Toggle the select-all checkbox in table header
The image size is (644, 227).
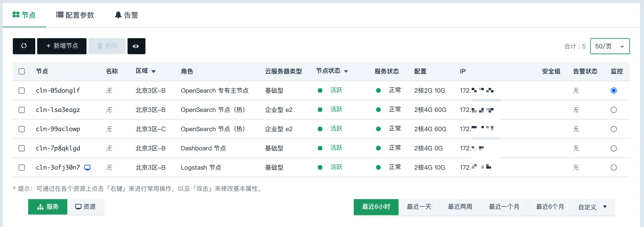(x=22, y=71)
